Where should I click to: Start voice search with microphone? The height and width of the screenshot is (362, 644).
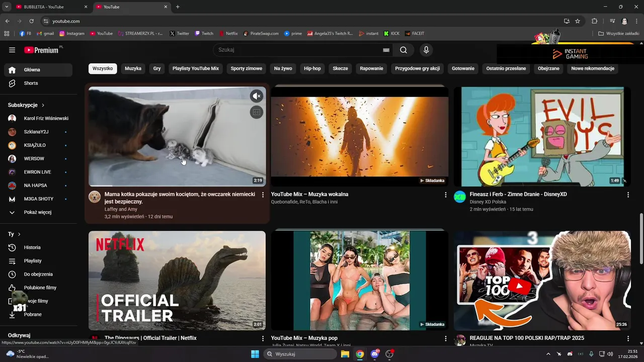click(426, 50)
